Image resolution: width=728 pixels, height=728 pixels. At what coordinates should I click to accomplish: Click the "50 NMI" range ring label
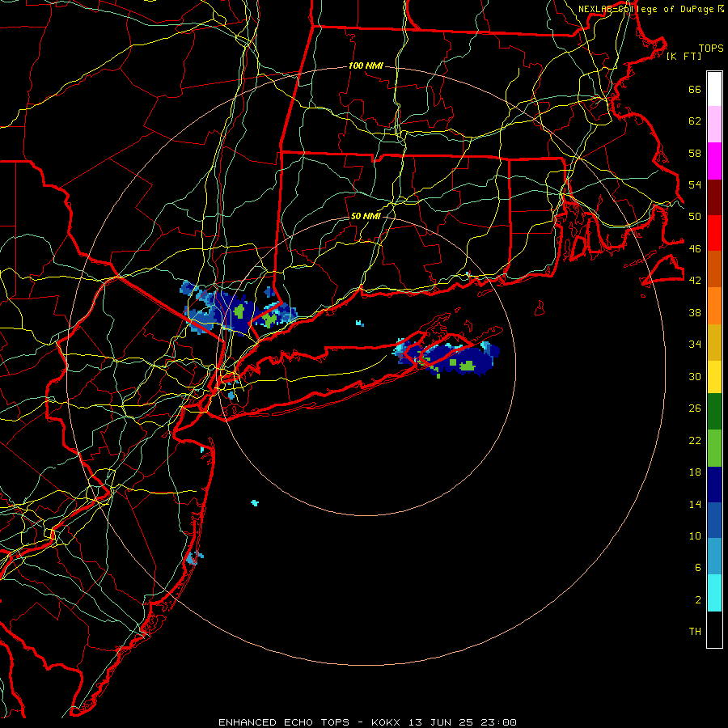(x=366, y=216)
